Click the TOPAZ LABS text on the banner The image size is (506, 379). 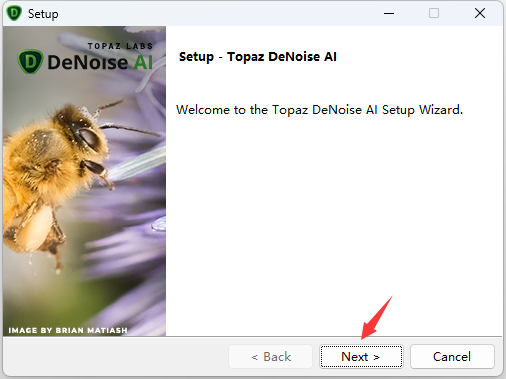(x=120, y=46)
